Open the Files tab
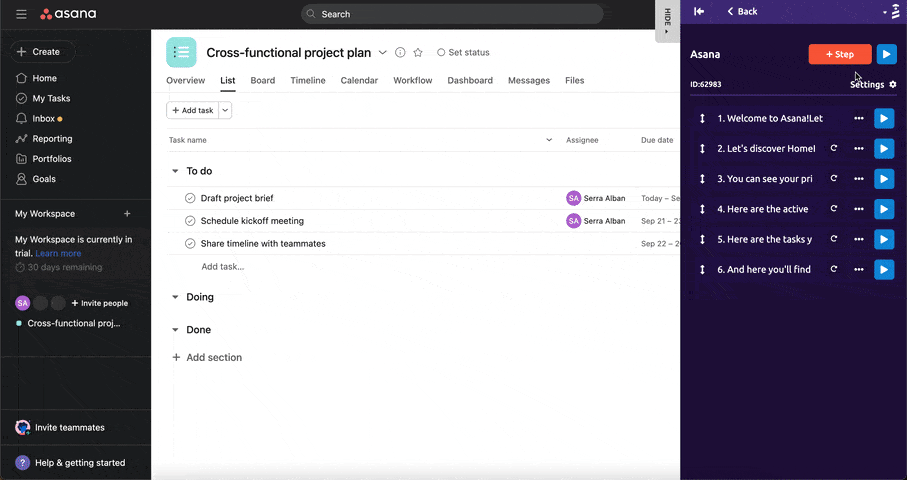This screenshot has width=907, height=480. tap(574, 80)
